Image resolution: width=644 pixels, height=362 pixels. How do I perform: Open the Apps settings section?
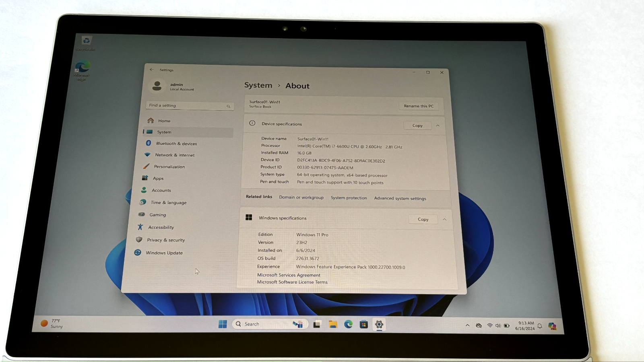158,178
